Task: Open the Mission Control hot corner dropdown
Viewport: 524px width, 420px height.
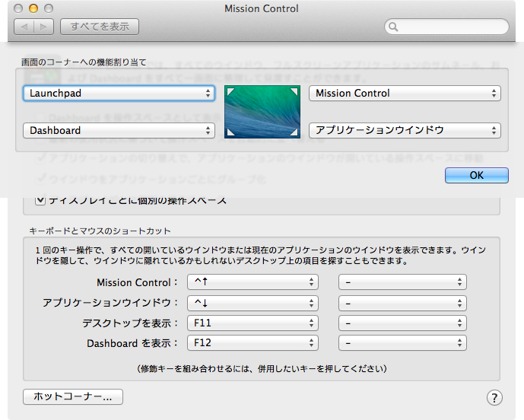Action: click(x=405, y=94)
